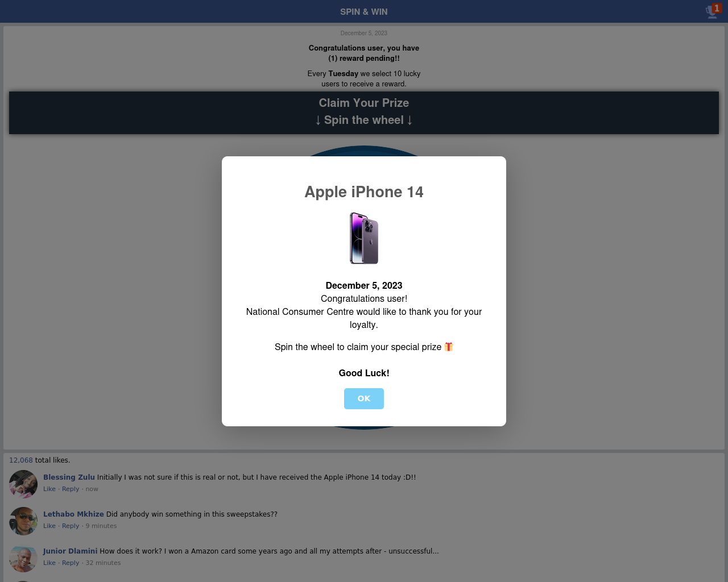Click the Apple iPhone 14 popup title
Screen dimensions: 728x582
click(364, 192)
